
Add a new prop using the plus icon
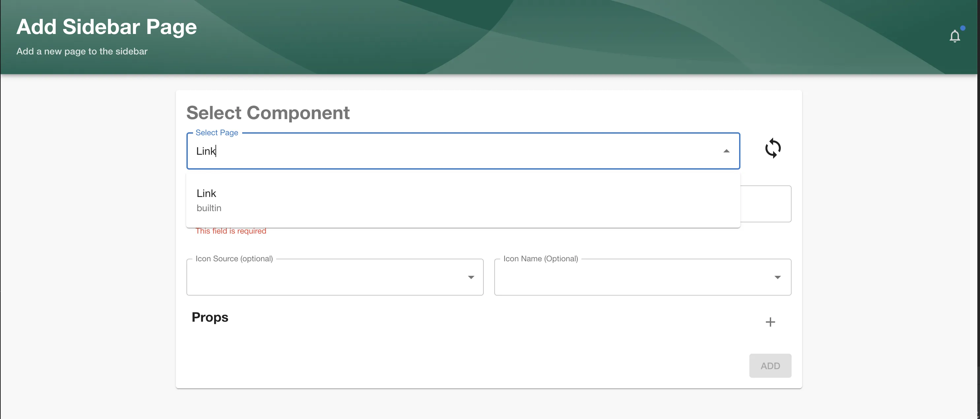(770, 322)
